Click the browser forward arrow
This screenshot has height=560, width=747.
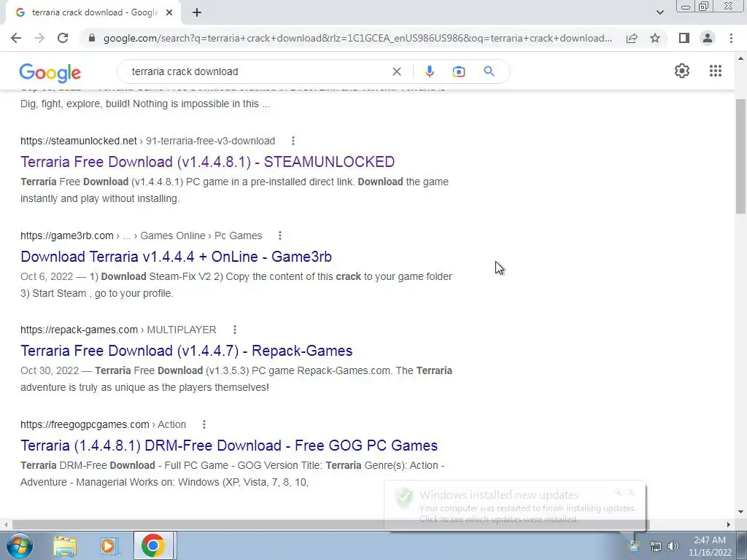(x=39, y=38)
